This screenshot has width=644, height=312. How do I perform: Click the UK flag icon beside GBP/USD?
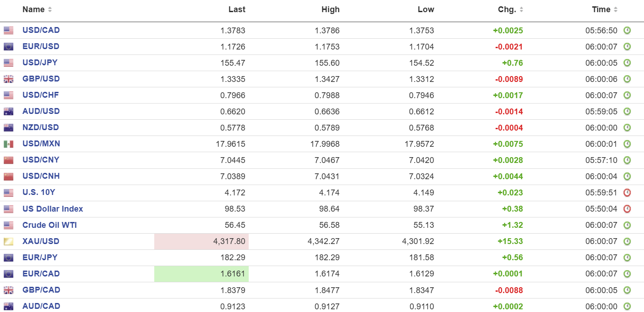pyautogui.click(x=9, y=79)
